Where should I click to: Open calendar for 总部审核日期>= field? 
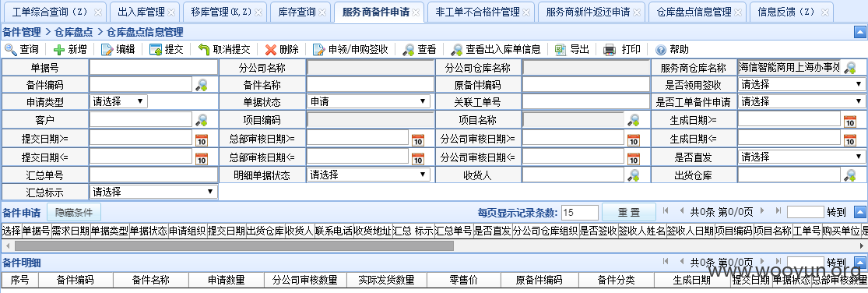click(x=418, y=140)
